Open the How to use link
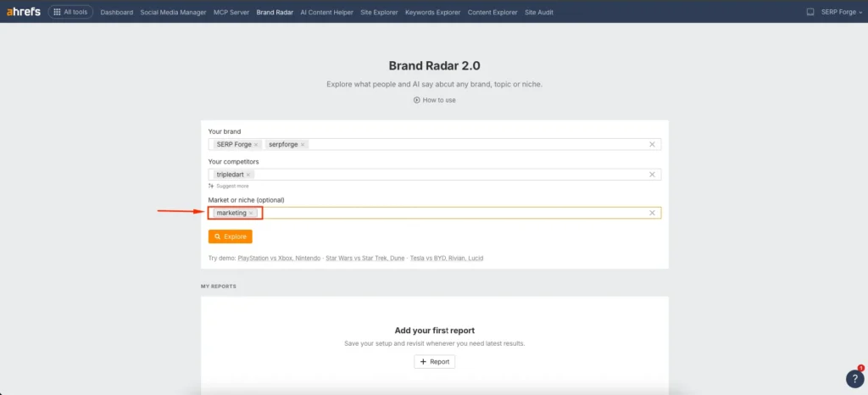The image size is (868, 395). click(434, 100)
